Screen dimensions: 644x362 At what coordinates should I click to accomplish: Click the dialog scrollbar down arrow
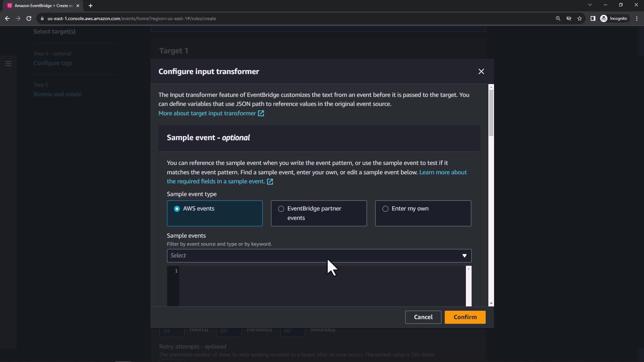point(491,303)
